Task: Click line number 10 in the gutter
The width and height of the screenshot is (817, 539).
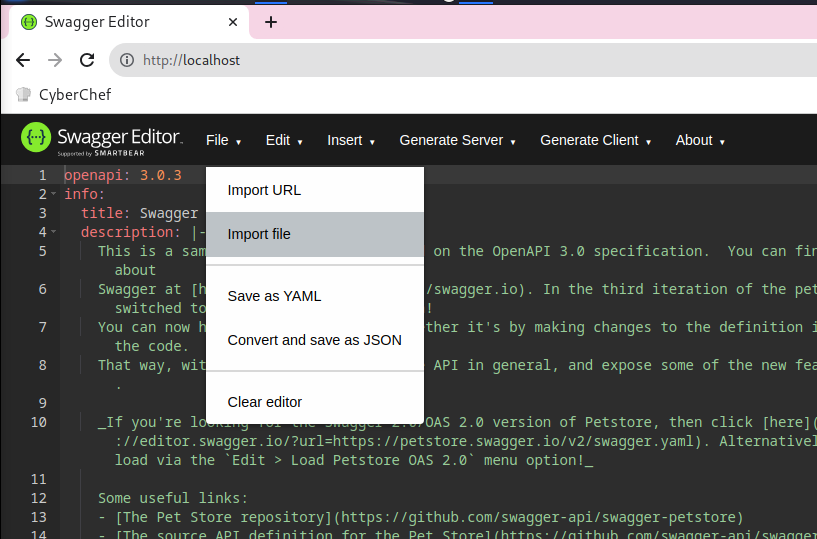Action: 39,422
